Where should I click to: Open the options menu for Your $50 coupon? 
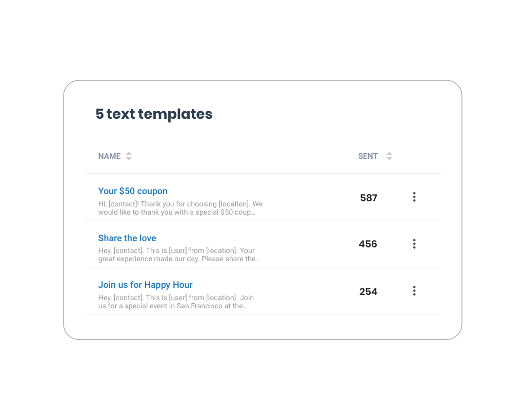pyautogui.click(x=414, y=197)
